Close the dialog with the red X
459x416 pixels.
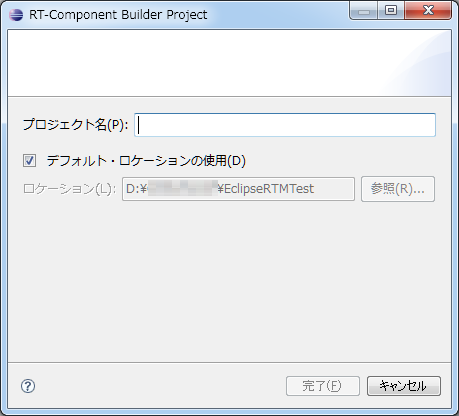click(x=428, y=11)
